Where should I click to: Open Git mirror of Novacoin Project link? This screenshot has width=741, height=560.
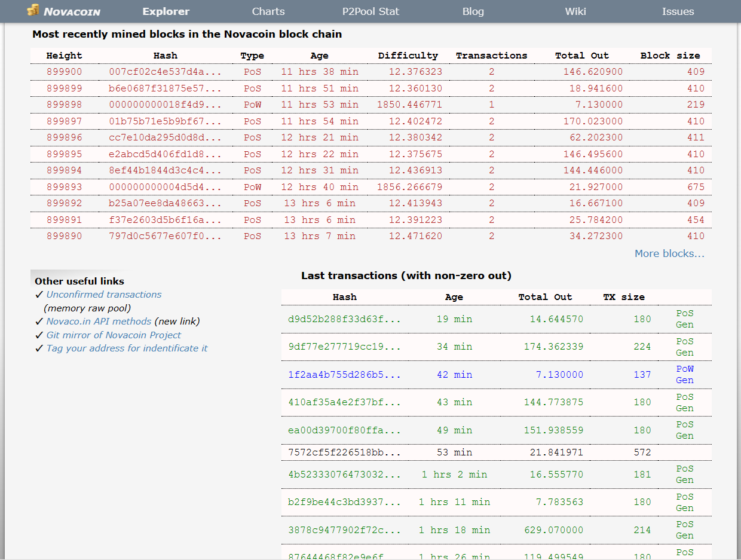114,335
